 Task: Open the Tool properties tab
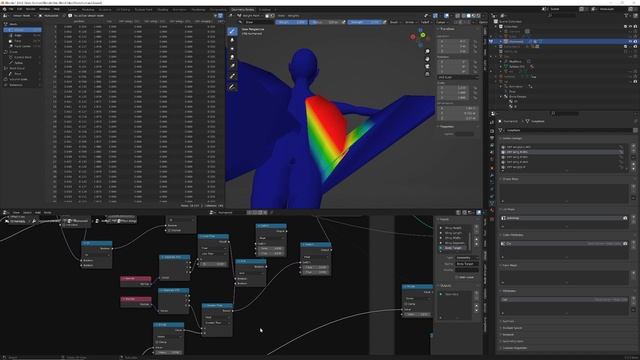492,122
